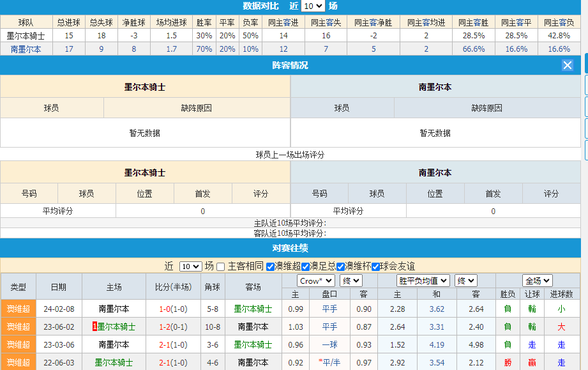Close the 阵容情况 lineup panel
Image resolution: width=588 pixels, height=370 pixels.
coord(567,65)
